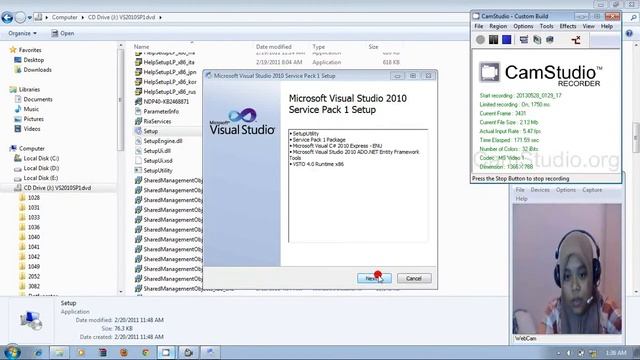Open the CamStudio View menu

(589, 26)
